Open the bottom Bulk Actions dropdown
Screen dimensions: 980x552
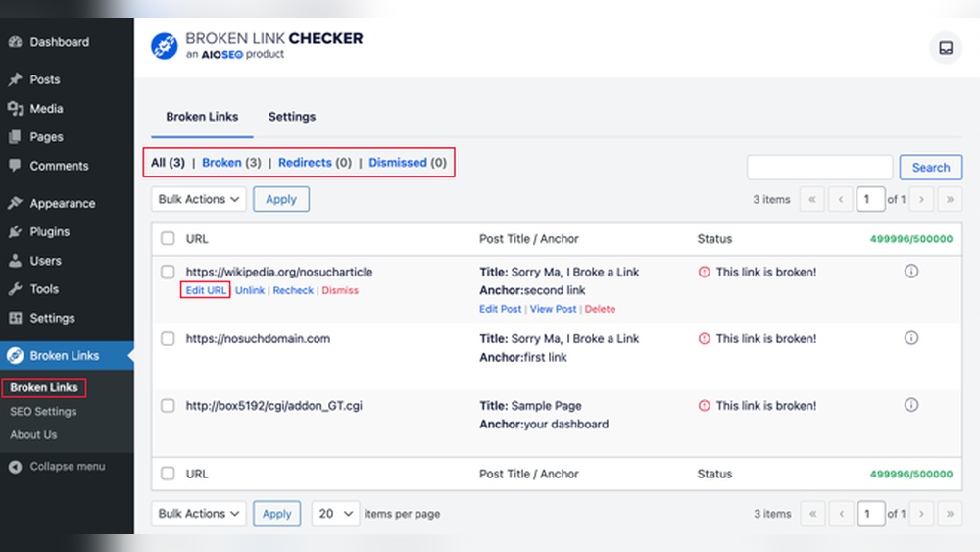199,513
